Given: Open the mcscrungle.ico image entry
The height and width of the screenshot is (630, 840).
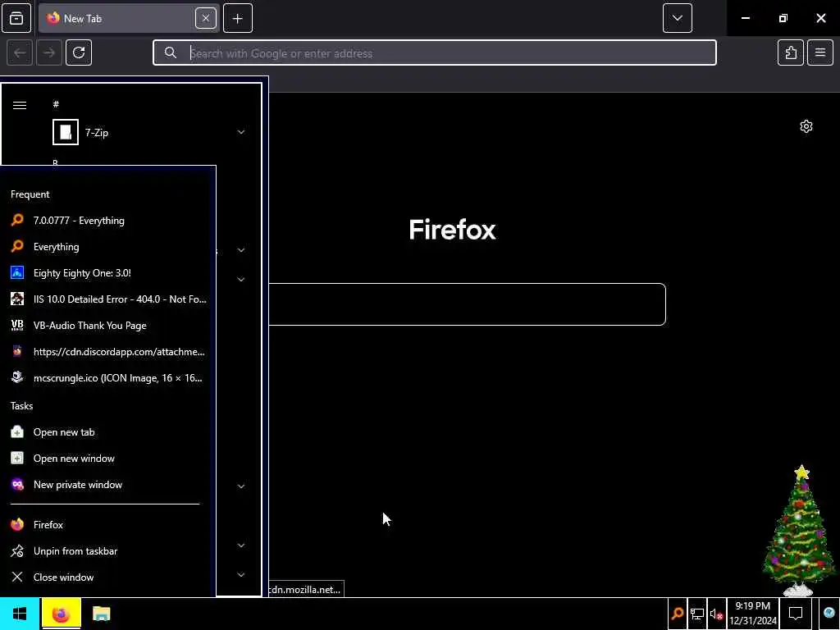Looking at the screenshot, I should pos(107,378).
